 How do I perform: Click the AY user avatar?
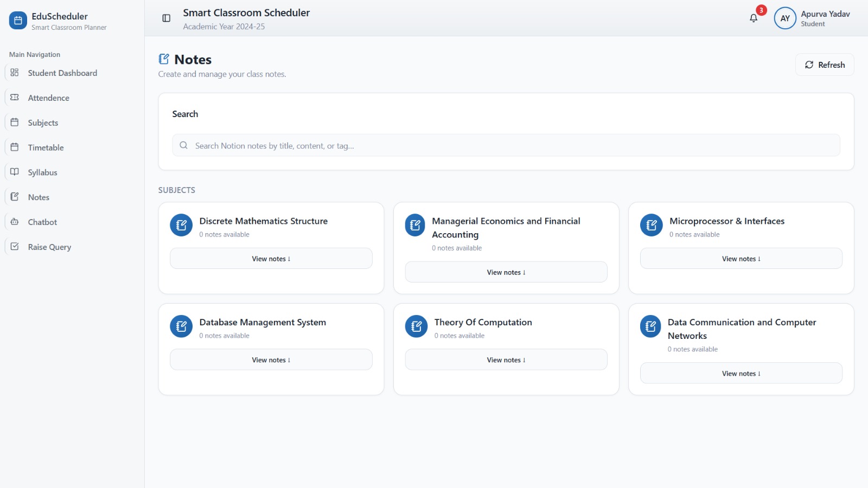point(785,18)
